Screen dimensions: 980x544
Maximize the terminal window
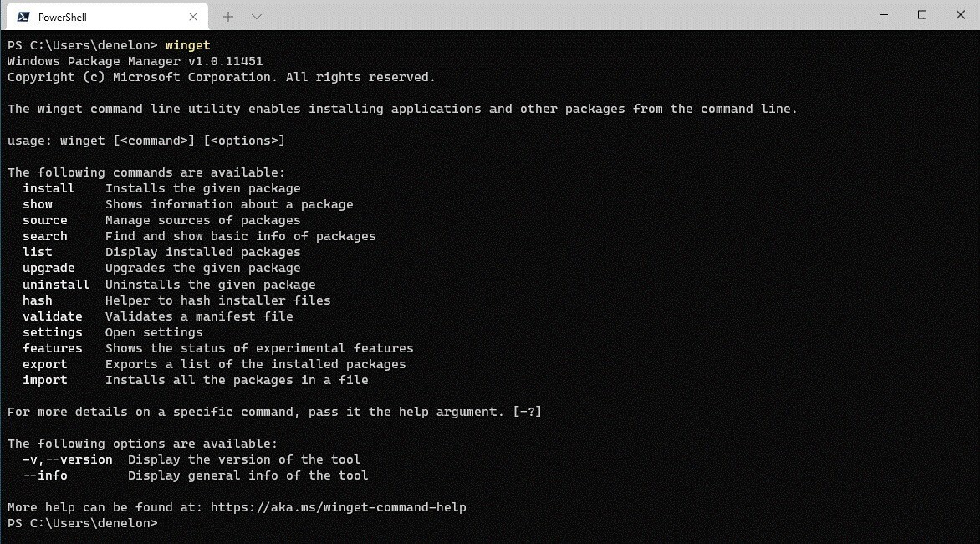pyautogui.click(x=922, y=15)
